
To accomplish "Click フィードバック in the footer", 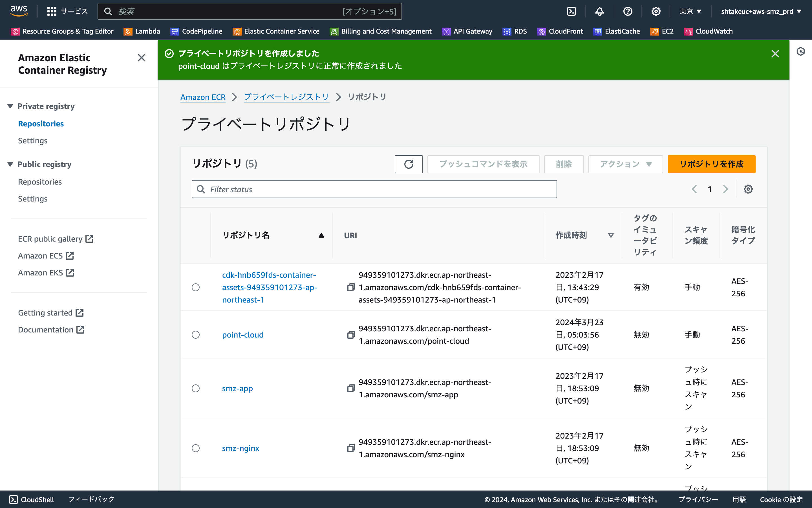I will pos(91,499).
